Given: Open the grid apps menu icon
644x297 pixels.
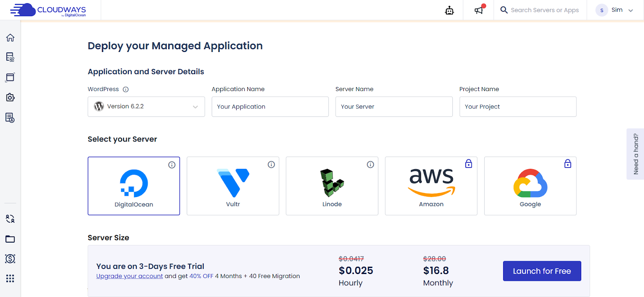Looking at the screenshot, I should [10, 278].
